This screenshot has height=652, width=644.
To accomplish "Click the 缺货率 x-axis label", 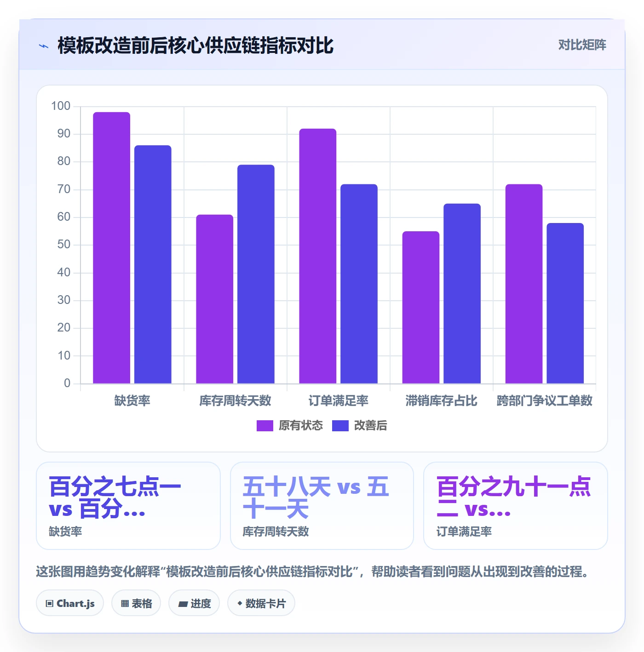I will click(132, 400).
